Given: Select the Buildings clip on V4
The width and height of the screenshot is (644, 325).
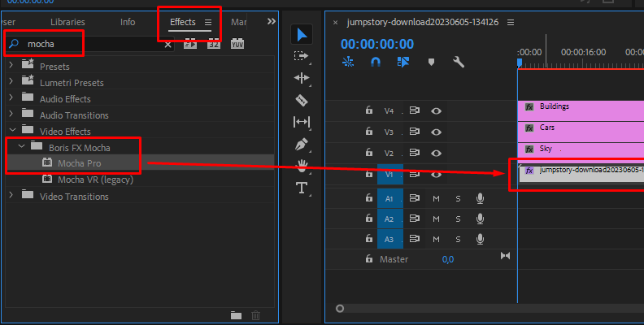Looking at the screenshot, I should (x=581, y=110).
